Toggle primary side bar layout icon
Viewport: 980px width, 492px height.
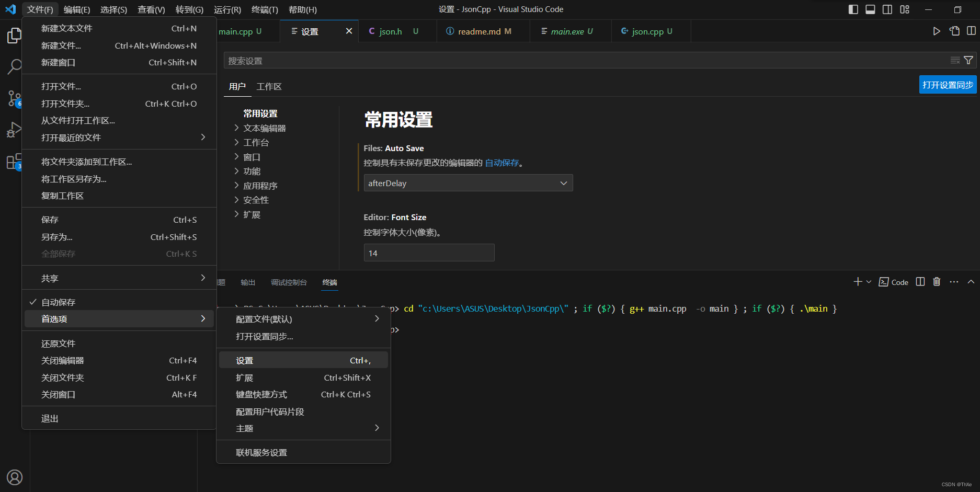(853, 9)
